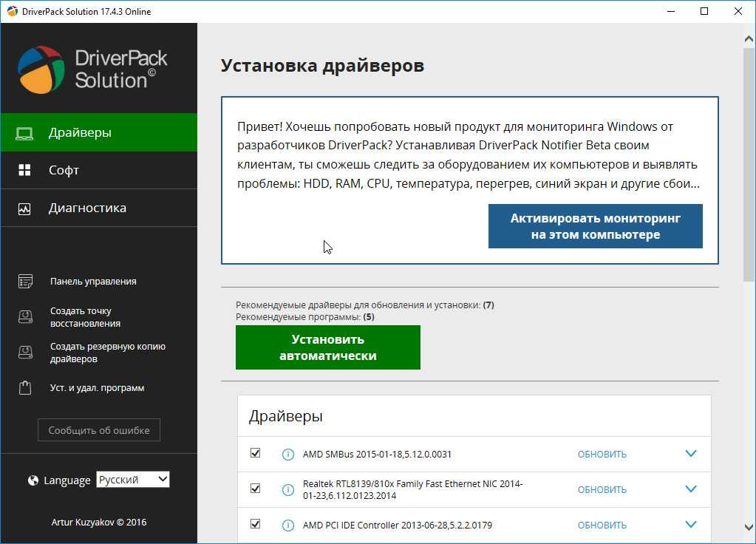Click the monitor graph icon beside Диагностика
Screen dimensions: 756x544
point(24,208)
